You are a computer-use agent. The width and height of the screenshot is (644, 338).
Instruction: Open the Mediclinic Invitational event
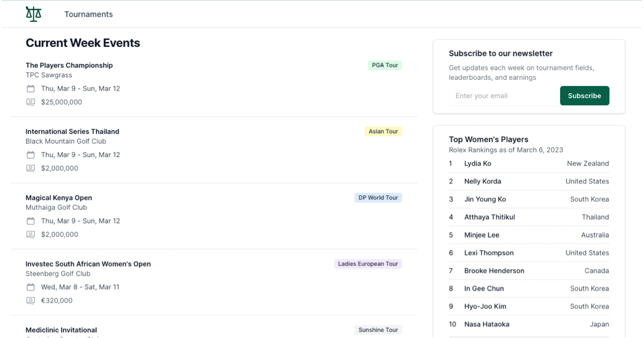[x=61, y=330]
